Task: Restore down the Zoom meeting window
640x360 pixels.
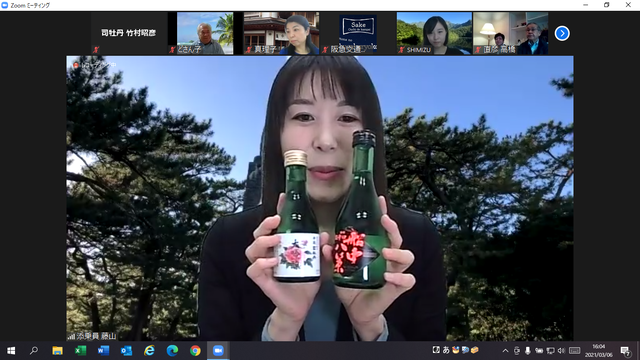Action: coord(607,5)
